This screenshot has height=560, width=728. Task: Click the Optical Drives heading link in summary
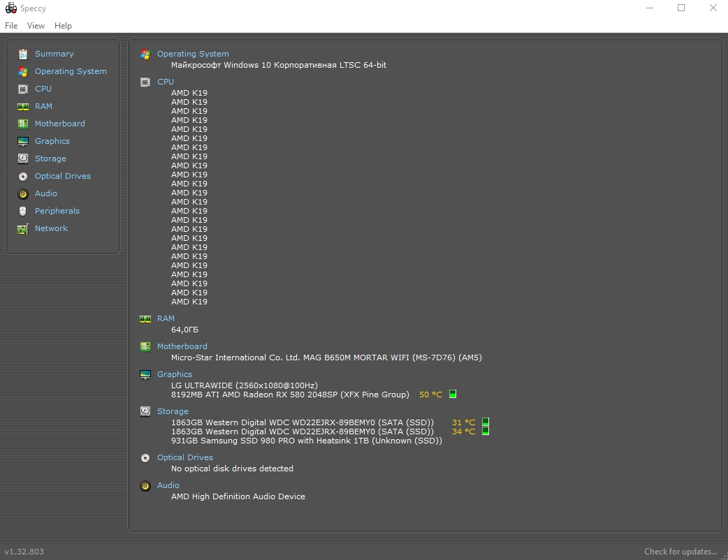click(184, 457)
